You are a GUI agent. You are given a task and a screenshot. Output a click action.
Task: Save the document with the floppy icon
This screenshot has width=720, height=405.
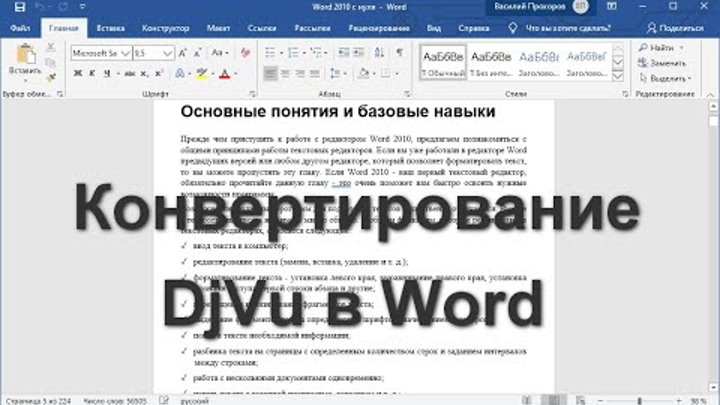pyautogui.click(x=19, y=7)
